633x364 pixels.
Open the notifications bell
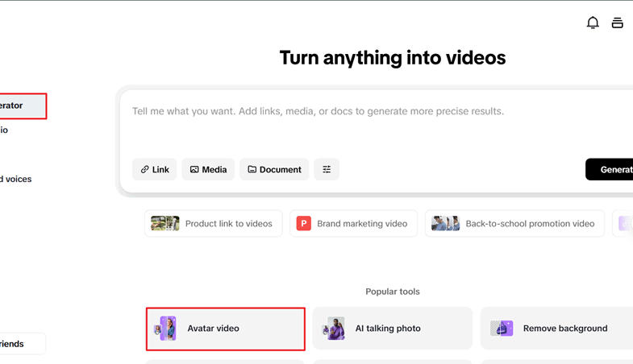pos(593,23)
